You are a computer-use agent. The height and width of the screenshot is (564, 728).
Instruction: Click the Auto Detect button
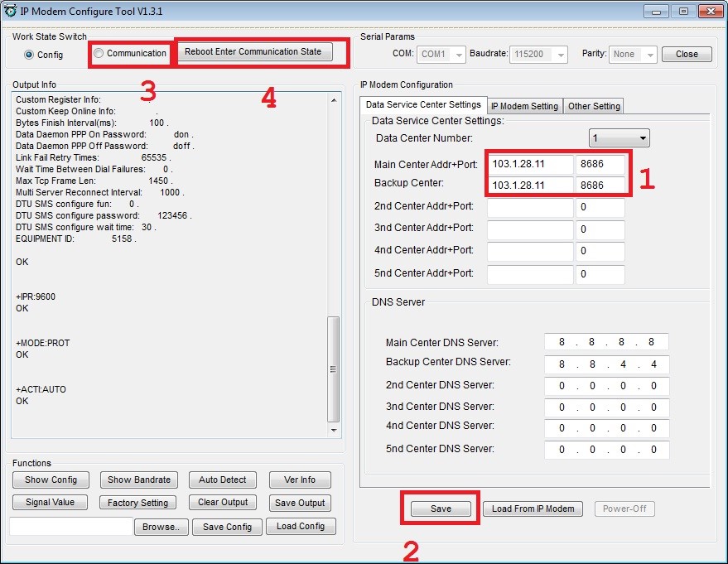click(x=223, y=480)
